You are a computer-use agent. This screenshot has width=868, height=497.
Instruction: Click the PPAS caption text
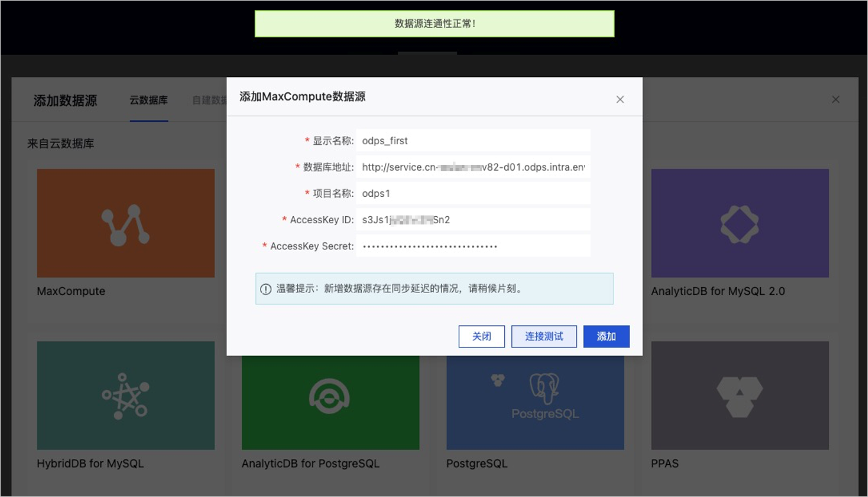665,463
